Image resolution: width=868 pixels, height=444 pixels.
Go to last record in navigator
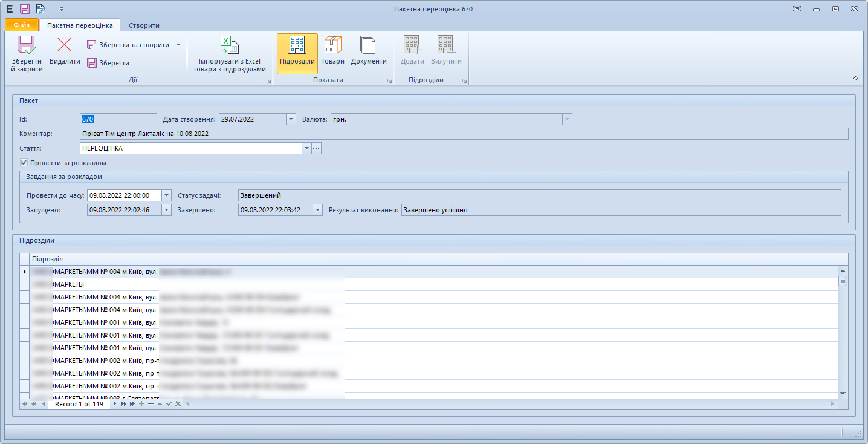[132, 403]
